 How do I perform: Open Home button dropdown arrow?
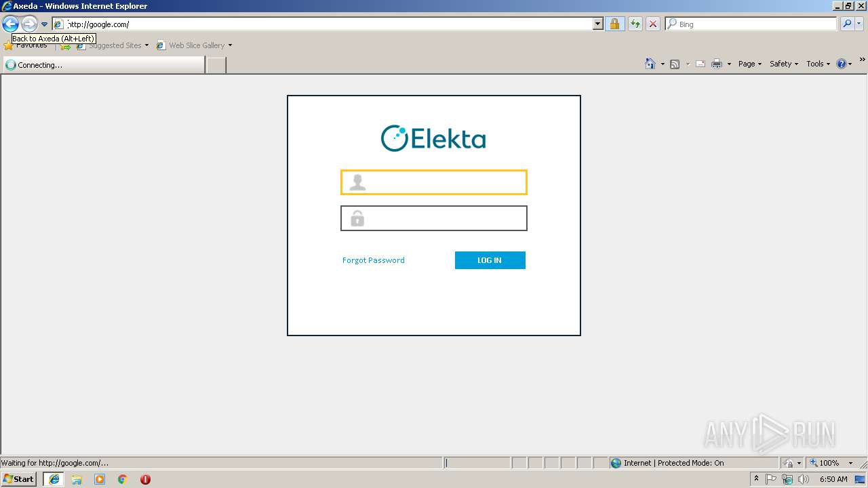click(x=663, y=64)
